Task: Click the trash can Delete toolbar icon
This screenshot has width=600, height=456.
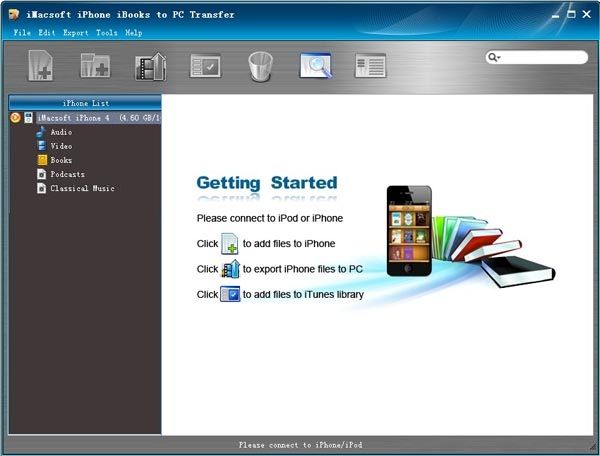Action: [260, 67]
